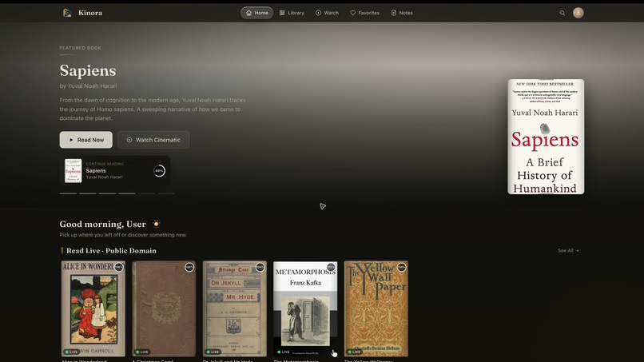
Task: Click the Watch Cinematic button
Action: pyautogui.click(x=153, y=140)
